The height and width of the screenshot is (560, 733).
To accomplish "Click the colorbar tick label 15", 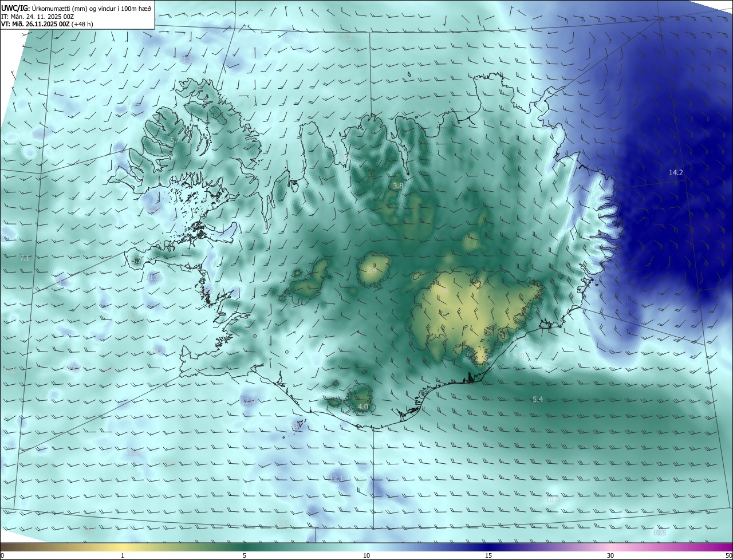I will pyautogui.click(x=488, y=555).
